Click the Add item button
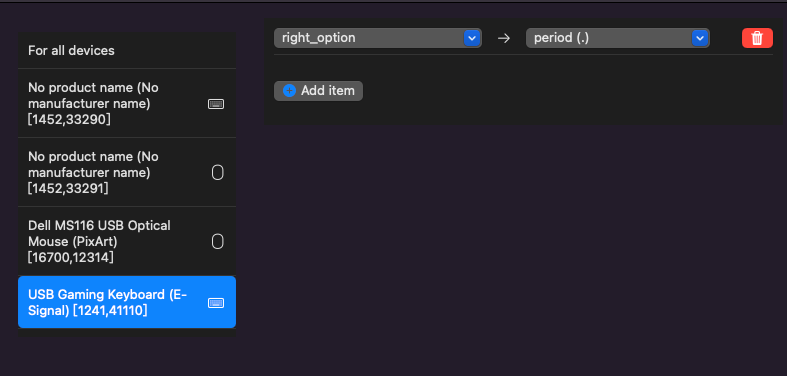This screenshot has height=376, width=787. click(318, 91)
